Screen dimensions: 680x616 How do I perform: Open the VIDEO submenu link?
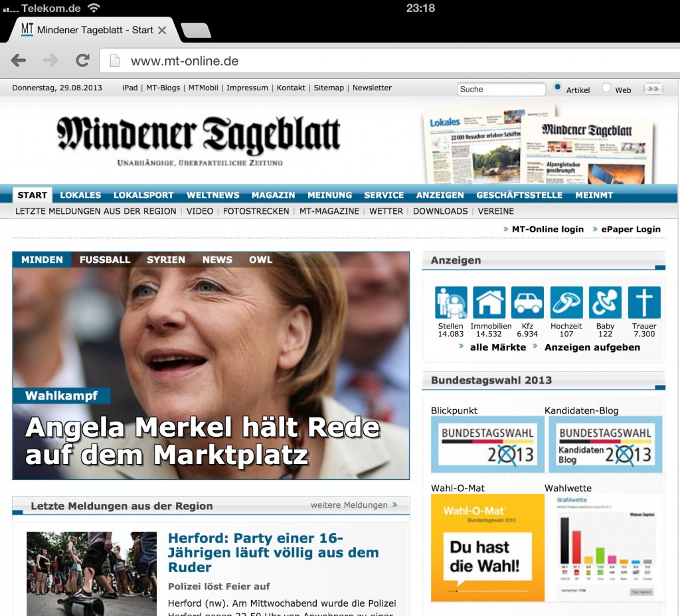point(200,211)
